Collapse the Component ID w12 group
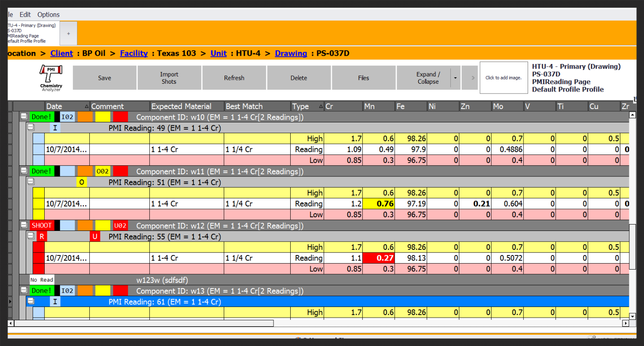This screenshot has height=346, width=644. coord(24,225)
